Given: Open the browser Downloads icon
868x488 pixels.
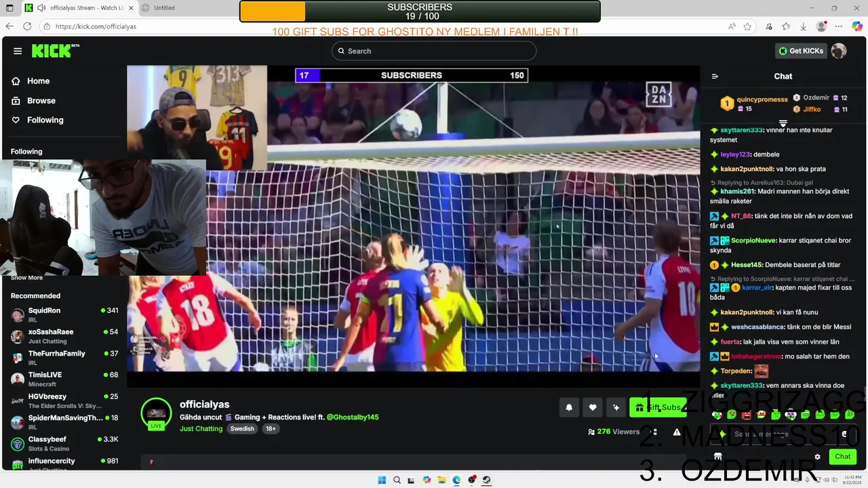Looking at the screenshot, I should 804,26.
